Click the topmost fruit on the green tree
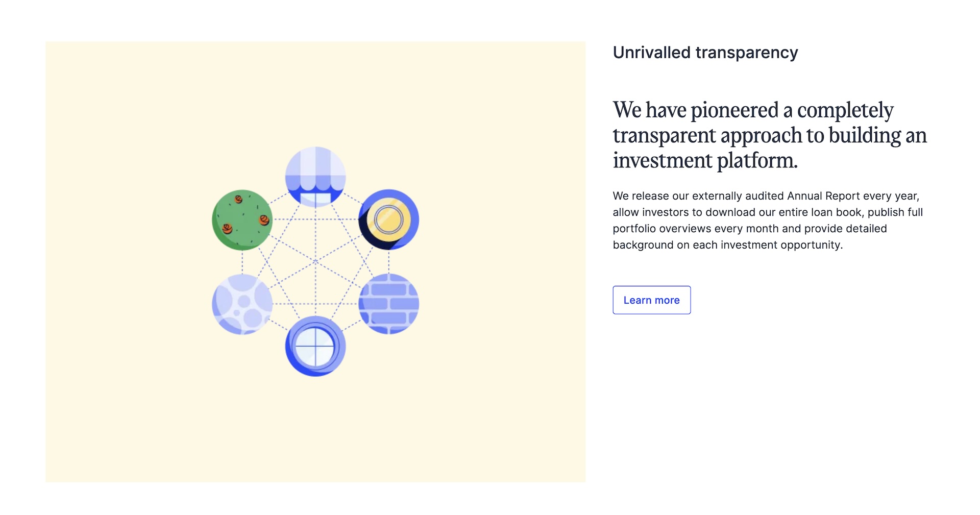This screenshot has height=515, width=980. [238, 199]
